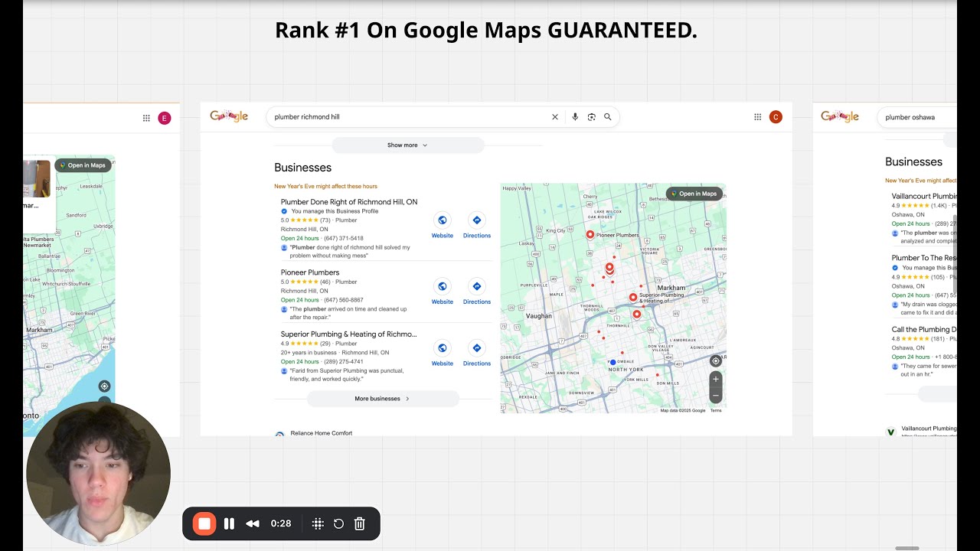Clear the plumber richmond hill search
Viewport: 980px width, 551px height.
[555, 117]
